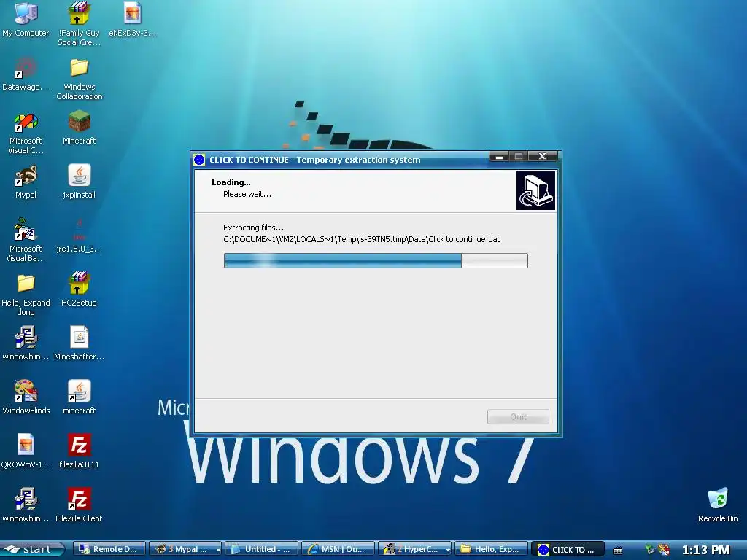This screenshot has width=747, height=560.
Task: Click the greyed-out Quit button
Action: click(518, 416)
